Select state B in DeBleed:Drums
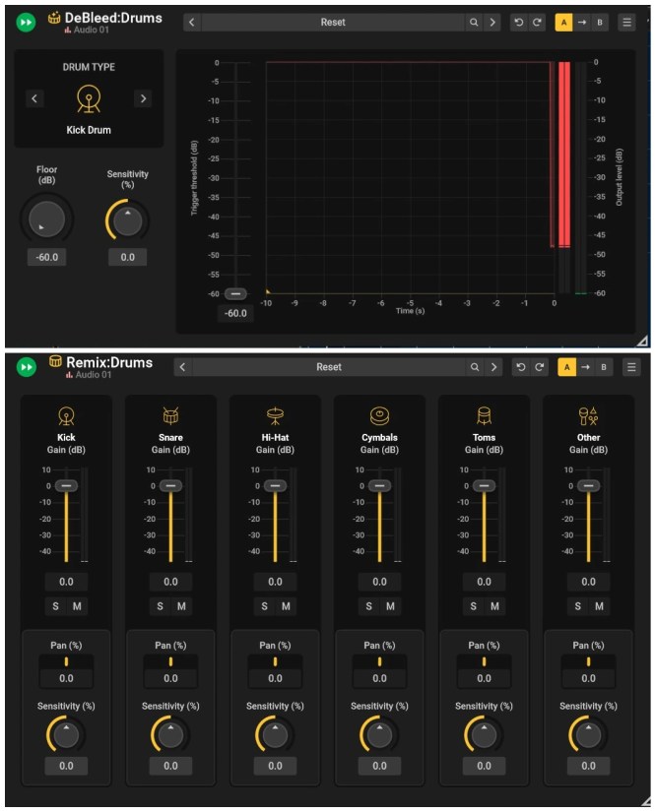The width and height of the screenshot is (655, 812). tap(600, 23)
